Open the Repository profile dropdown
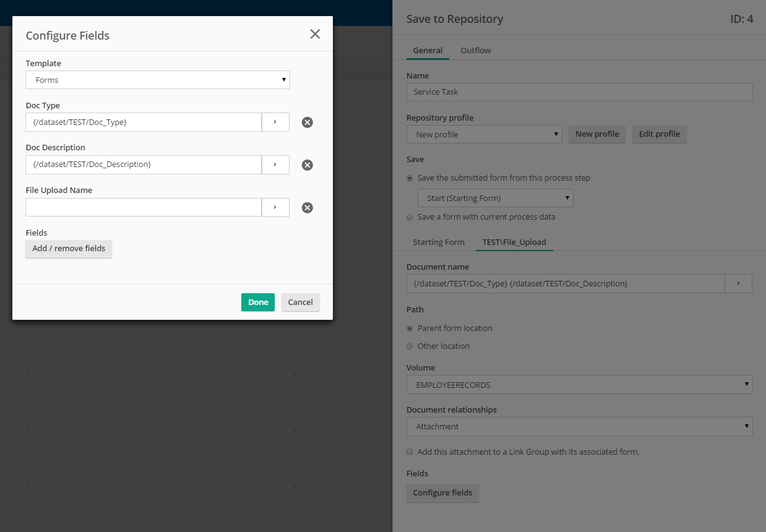 point(484,134)
